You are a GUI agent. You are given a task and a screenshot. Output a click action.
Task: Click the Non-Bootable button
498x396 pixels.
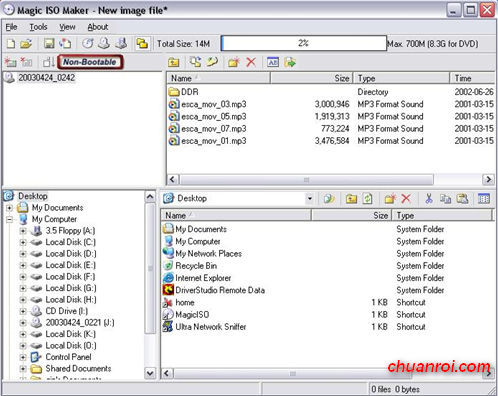90,62
